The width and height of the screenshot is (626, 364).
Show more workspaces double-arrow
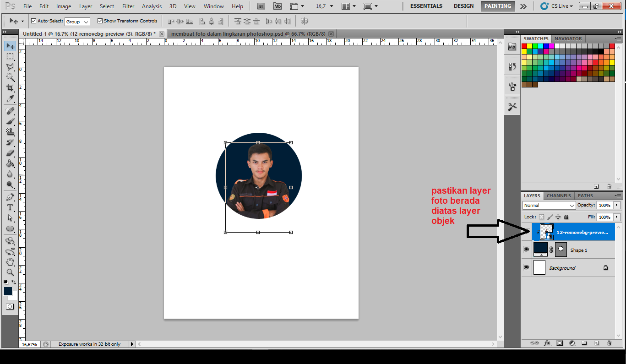(x=523, y=6)
